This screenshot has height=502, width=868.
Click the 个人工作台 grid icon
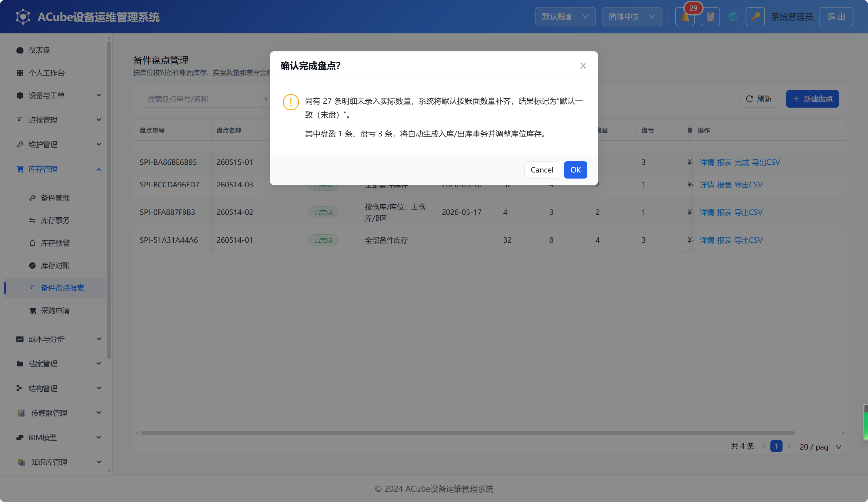click(x=20, y=73)
